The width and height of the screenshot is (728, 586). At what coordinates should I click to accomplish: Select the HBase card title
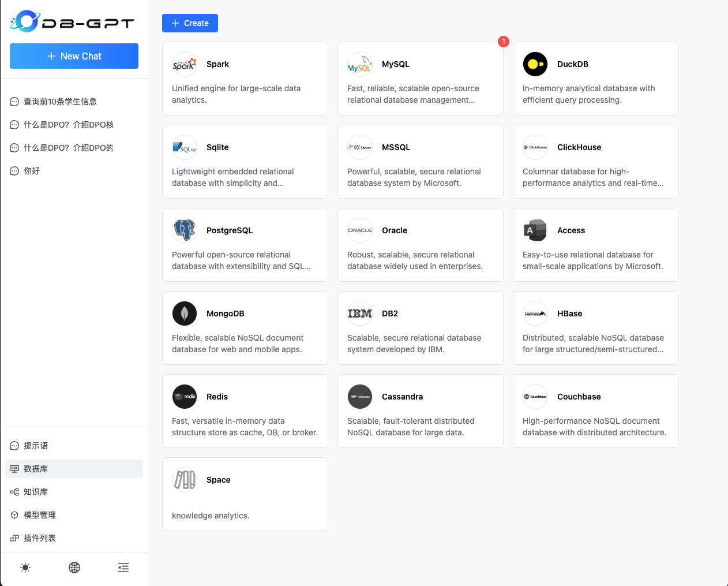pos(569,313)
